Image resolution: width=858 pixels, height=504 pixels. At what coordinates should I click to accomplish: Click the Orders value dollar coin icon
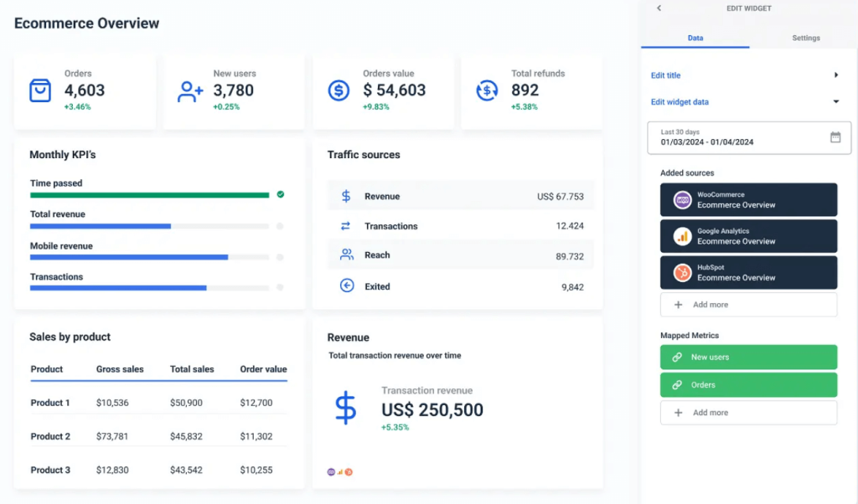(339, 90)
